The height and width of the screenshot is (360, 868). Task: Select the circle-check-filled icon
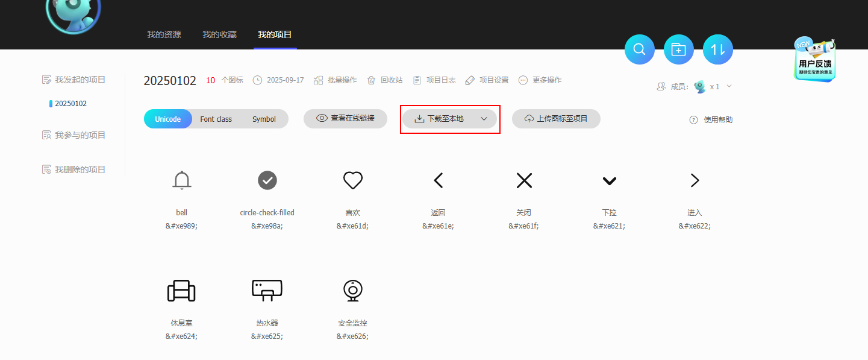(x=267, y=180)
